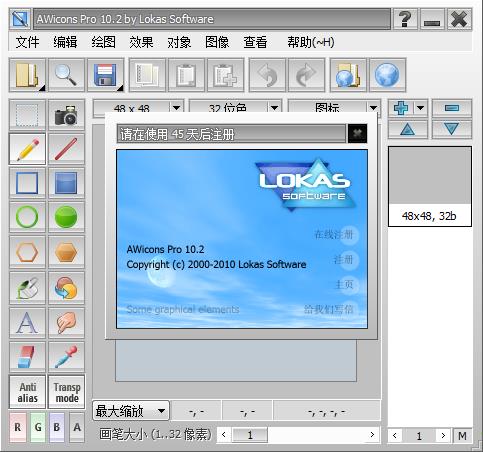Viewport: 483px width, 452px height.
Task: Open the 32 位色 color depth dropdown
Action: click(x=235, y=107)
